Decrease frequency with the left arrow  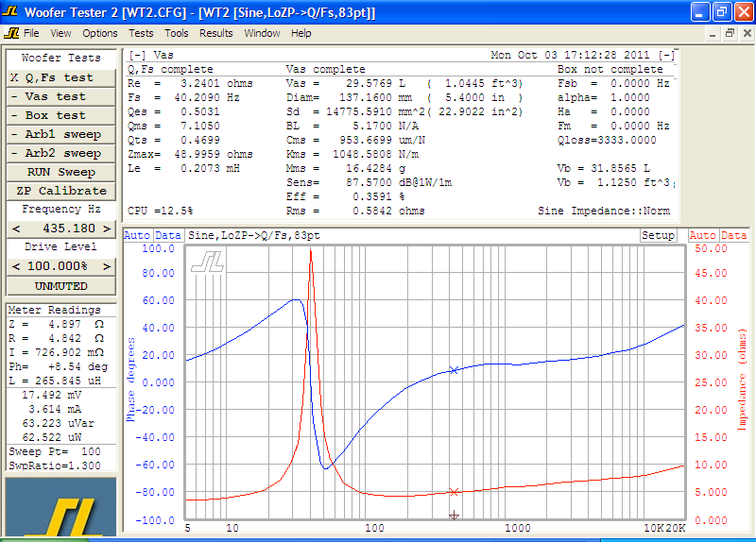[16, 229]
